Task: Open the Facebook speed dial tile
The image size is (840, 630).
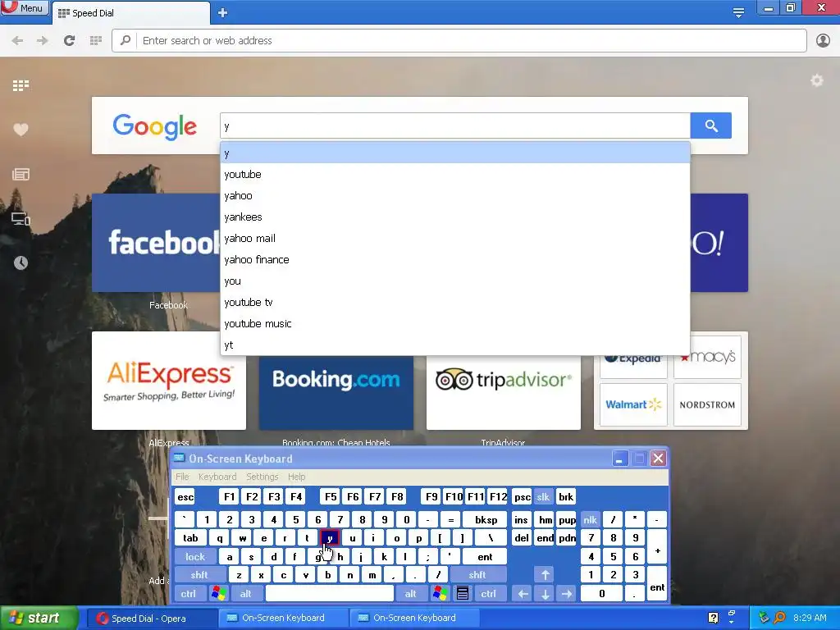Action: 156,243
